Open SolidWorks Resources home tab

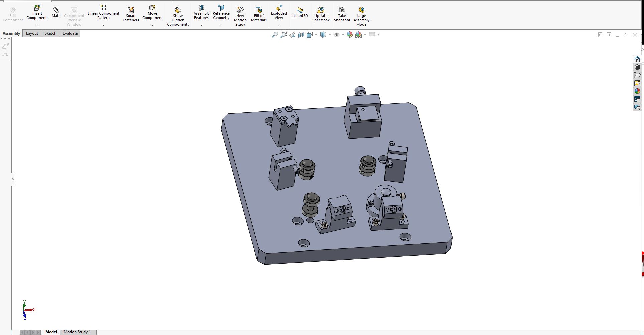637,59
